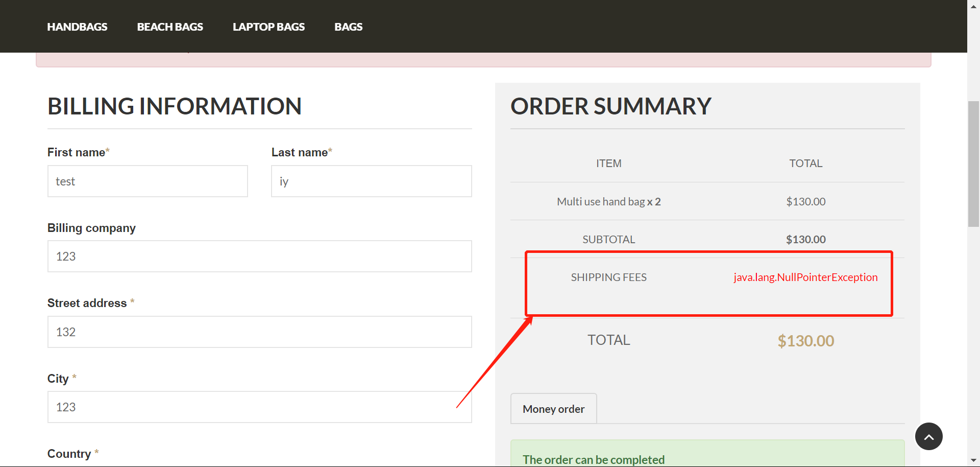This screenshot has height=467, width=980.
Task: Click the NullPointerException shipping fees error
Action: (x=805, y=277)
